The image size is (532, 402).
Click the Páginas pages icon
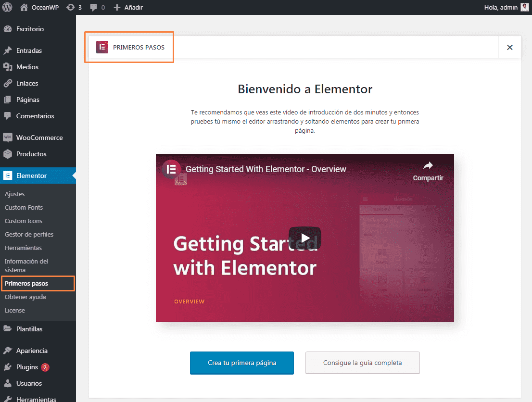tap(8, 100)
